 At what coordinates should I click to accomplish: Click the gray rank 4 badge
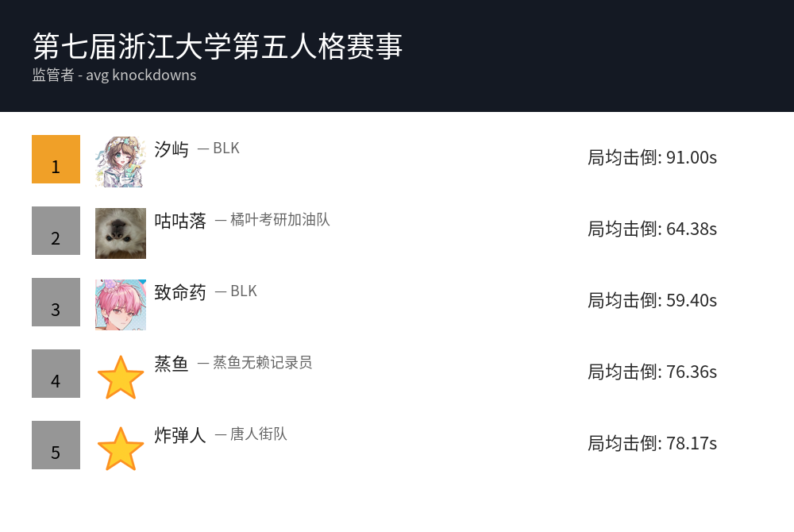pos(56,373)
